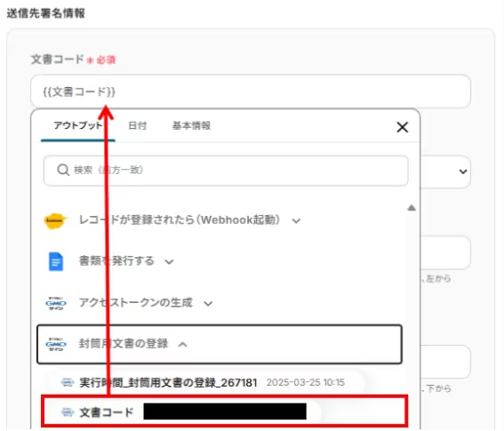Switch to アウトプット tab
The width and height of the screenshot is (504, 431).
tap(78, 125)
